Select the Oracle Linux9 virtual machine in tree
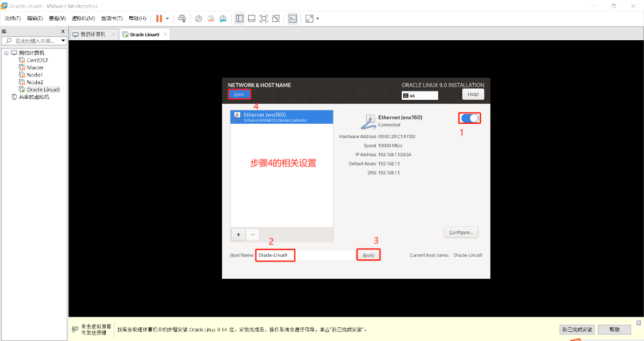644x341 pixels. [x=43, y=89]
